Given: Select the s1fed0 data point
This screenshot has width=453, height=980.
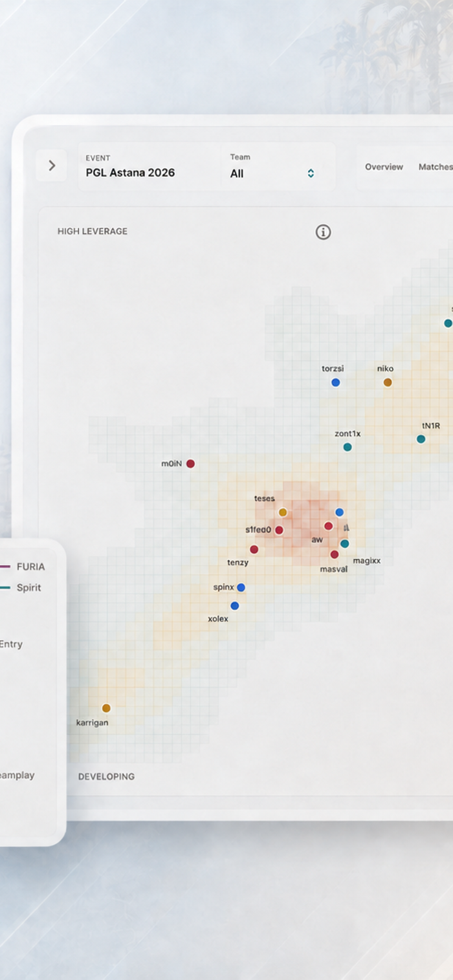Looking at the screenshot, I should point(279,530).
